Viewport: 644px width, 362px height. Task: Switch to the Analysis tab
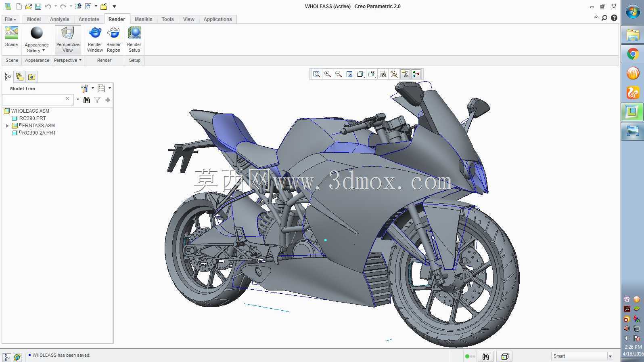pos(60,19)
